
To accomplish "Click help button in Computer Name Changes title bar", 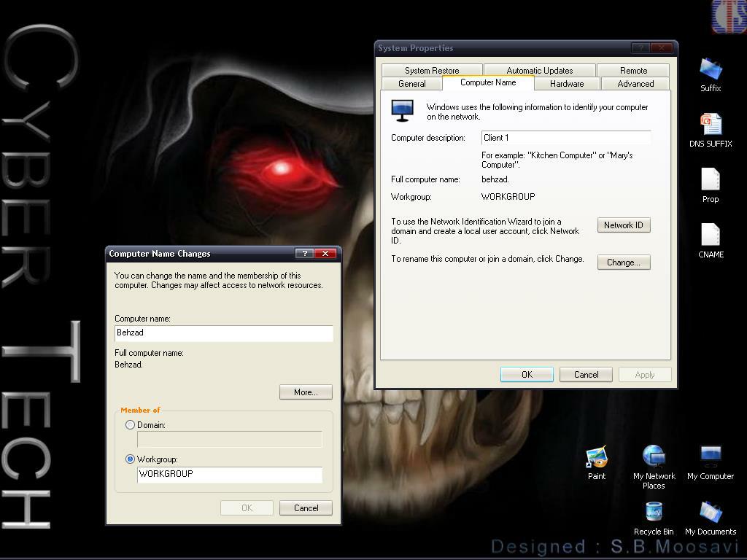I will click(304, 253).
